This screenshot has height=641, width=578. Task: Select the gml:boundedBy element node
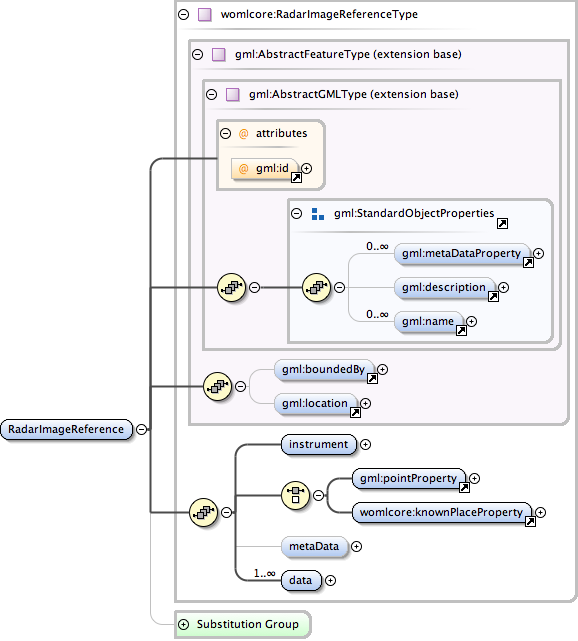click(x=324, y=370)
